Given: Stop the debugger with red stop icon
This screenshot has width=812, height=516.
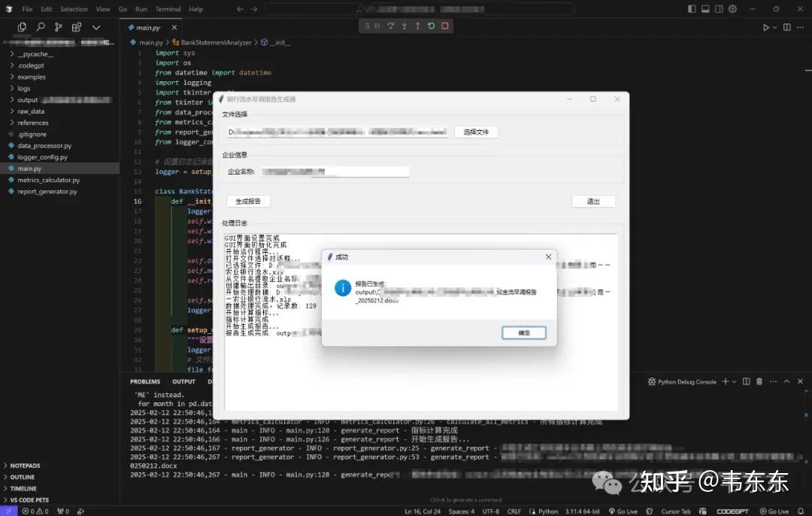Looking at the screenshot, I should [x=446, y=25].
